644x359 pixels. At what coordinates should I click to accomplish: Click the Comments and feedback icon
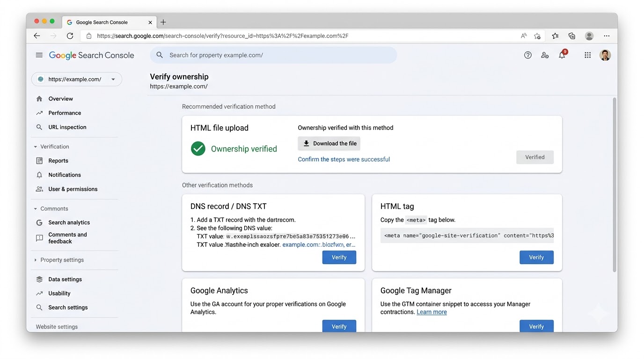(x=39, y=238)
